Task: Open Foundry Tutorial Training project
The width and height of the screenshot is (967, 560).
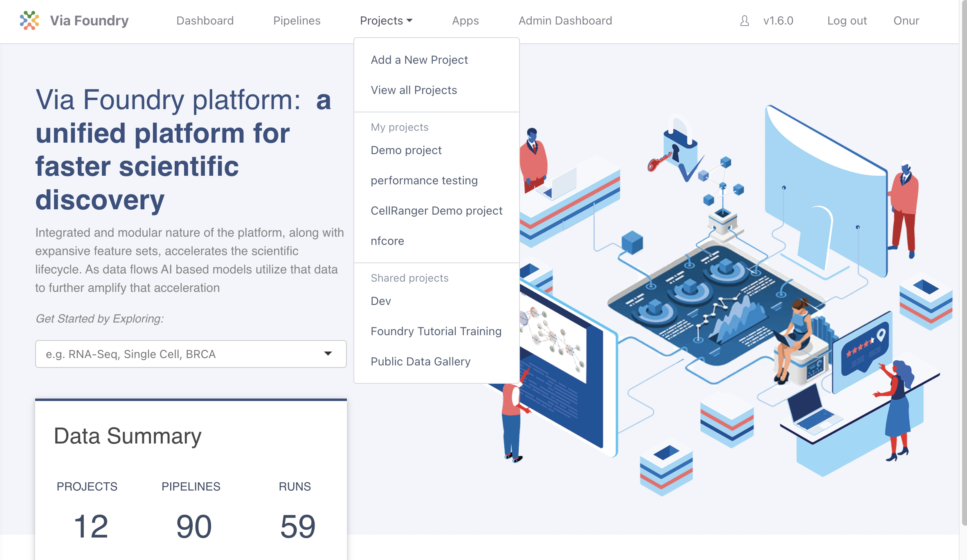Action: (436, 332)
